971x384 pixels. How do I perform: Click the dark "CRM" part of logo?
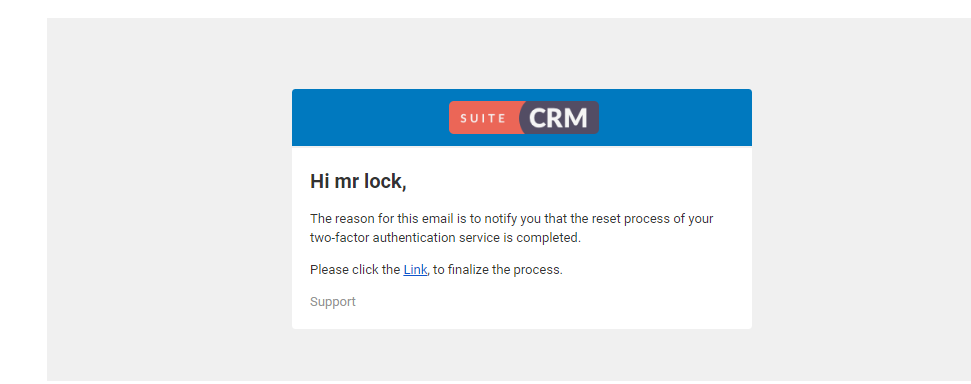[x=560, y=118]
